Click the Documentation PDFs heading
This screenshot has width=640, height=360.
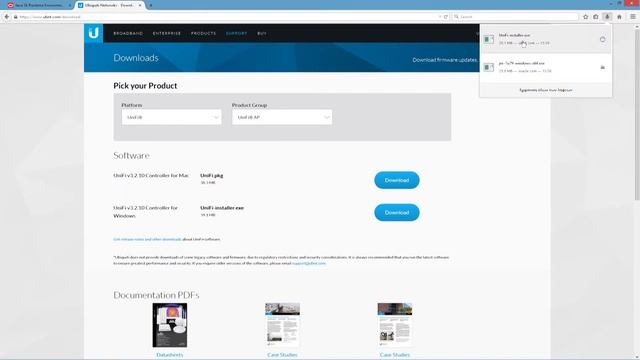coord(156,295)
